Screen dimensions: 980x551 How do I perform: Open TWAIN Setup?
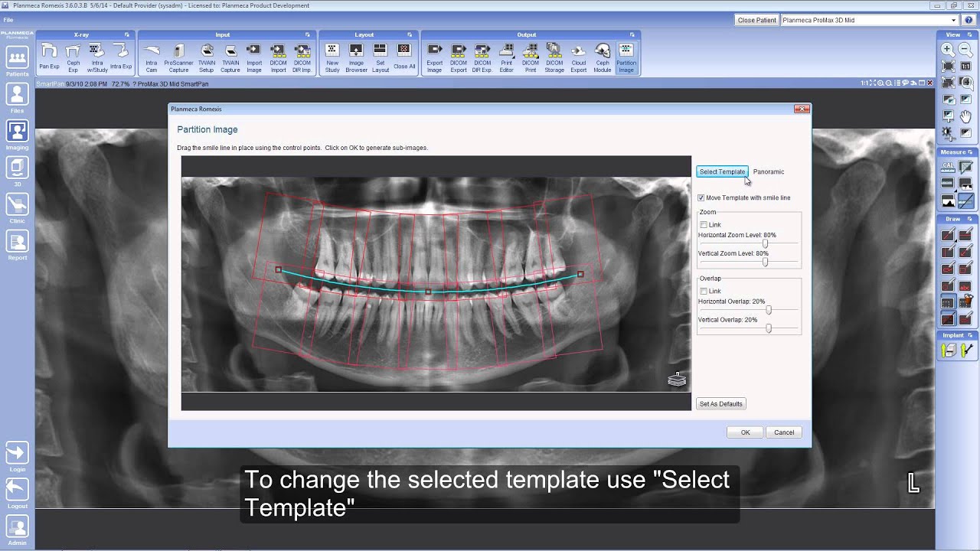pos(206,57)
